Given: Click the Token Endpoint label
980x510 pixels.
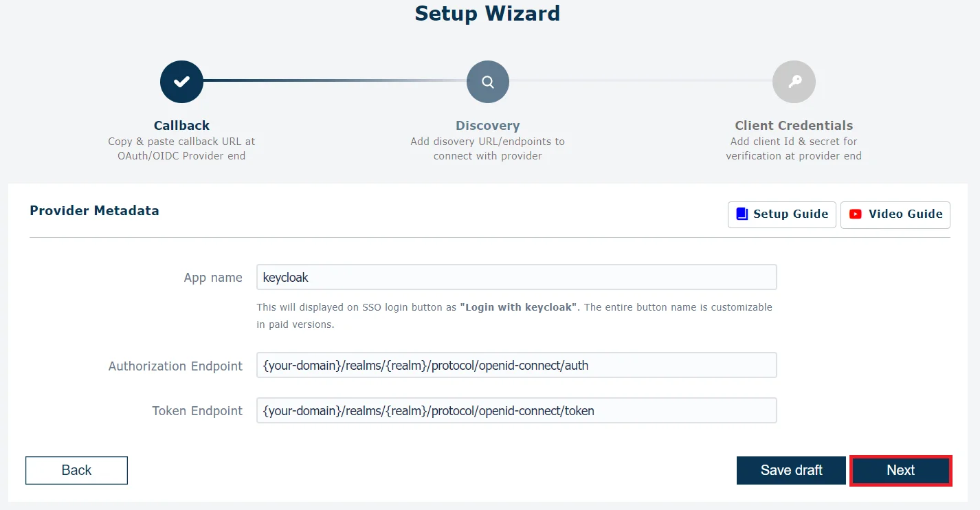Looking at the screenshot, I should click(x=197, y=411).
